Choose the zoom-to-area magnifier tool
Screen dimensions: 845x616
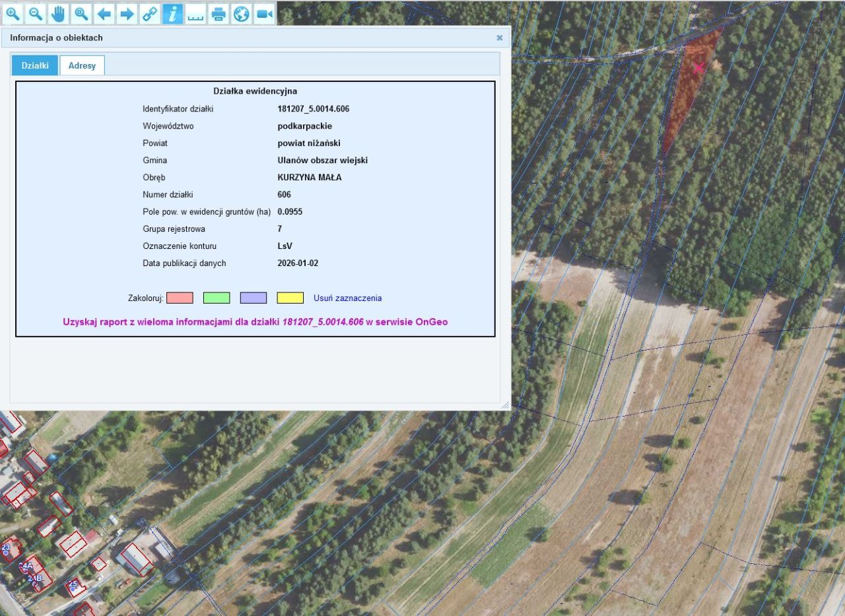(x=81, y=13)
